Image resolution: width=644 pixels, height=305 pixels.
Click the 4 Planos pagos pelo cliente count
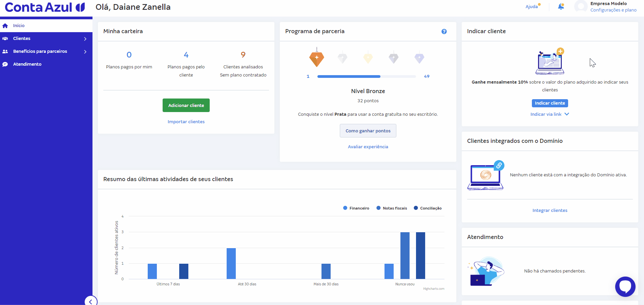186,55
